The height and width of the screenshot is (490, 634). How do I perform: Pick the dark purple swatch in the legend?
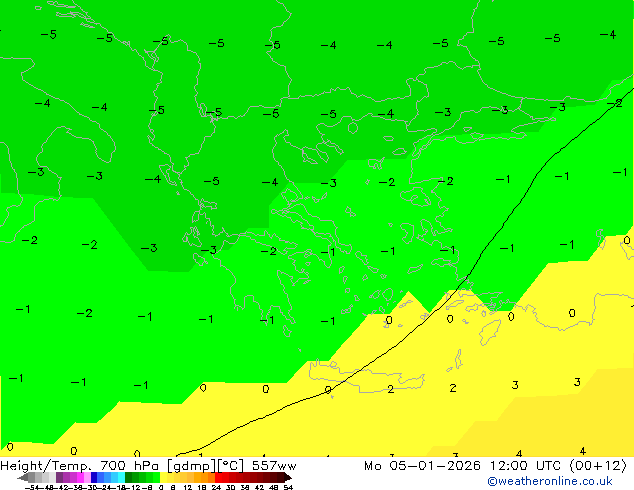pyautogui.click(x=59, y=477)
